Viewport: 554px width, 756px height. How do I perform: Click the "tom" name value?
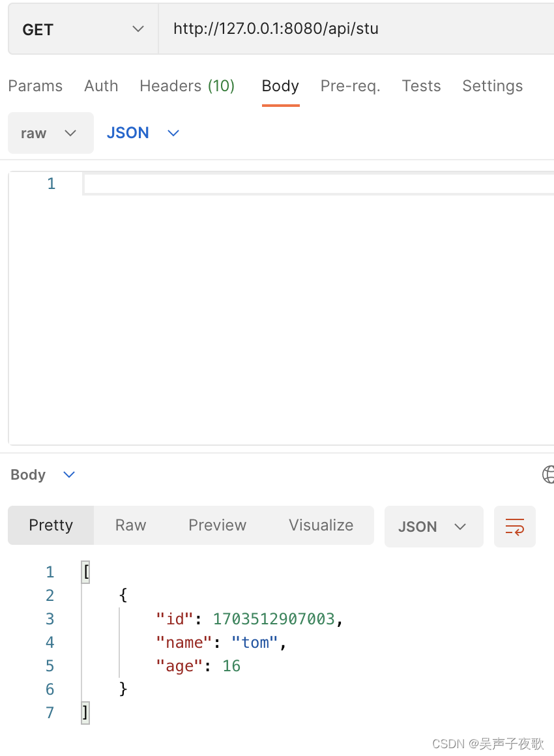point(255,642)
